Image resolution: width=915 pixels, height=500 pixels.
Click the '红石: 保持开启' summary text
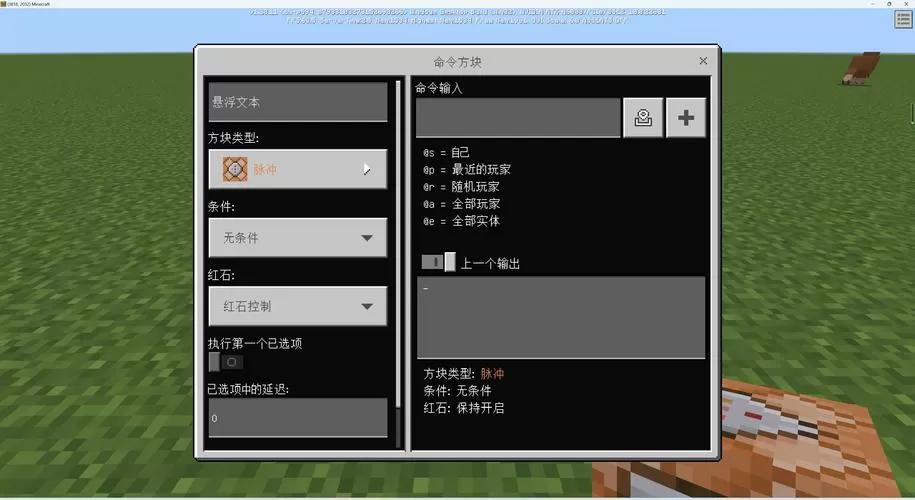pos(464,408)
